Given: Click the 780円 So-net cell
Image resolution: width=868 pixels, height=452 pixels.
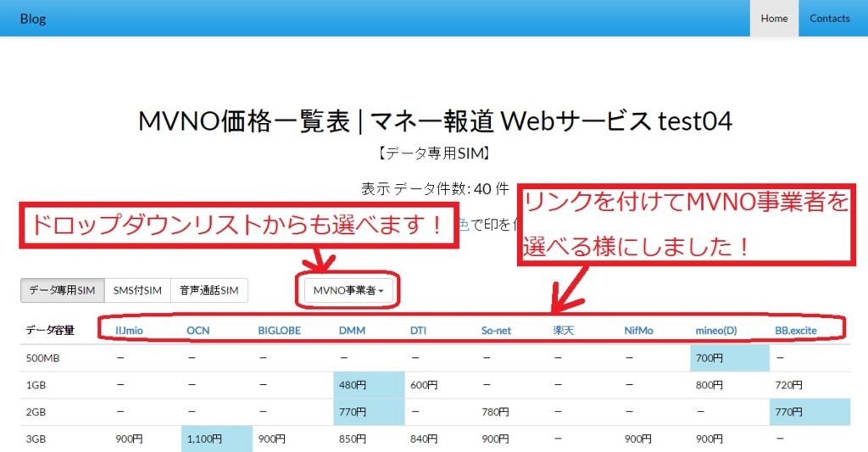Looking at the screenshot, I should [x=495, y=412].
